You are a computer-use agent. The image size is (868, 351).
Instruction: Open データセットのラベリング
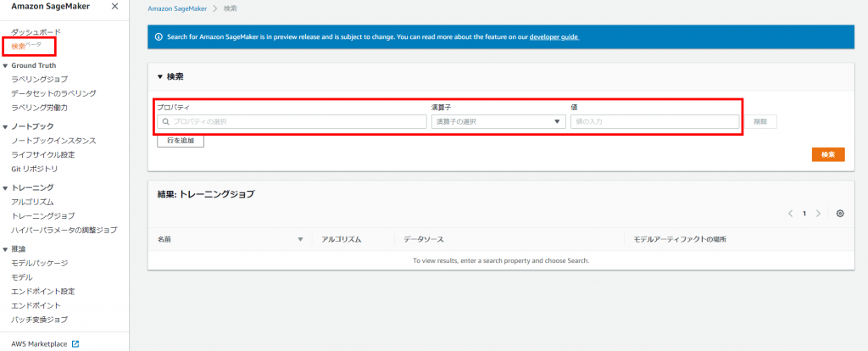pyautogui.click(x=53, y=93)
